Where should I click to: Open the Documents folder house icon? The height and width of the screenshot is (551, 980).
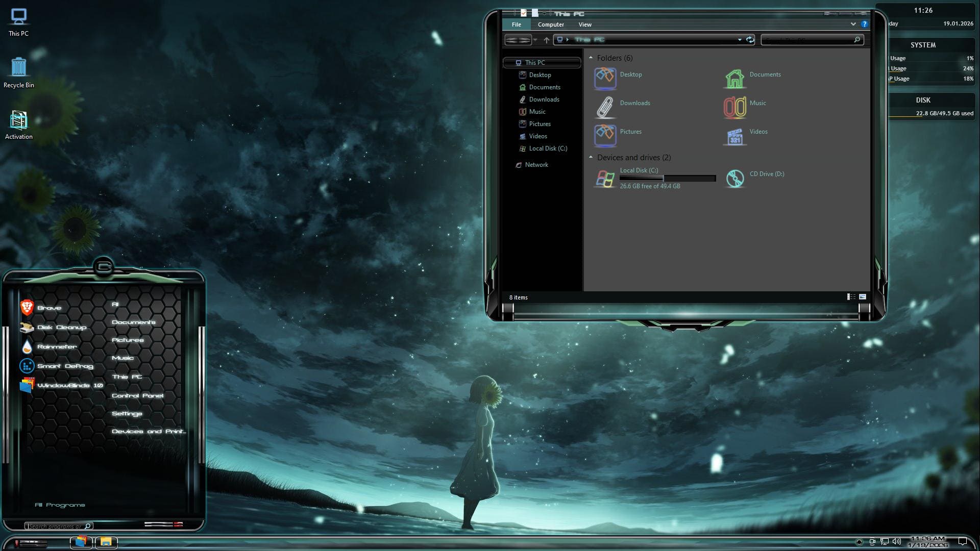click(734, 79)
